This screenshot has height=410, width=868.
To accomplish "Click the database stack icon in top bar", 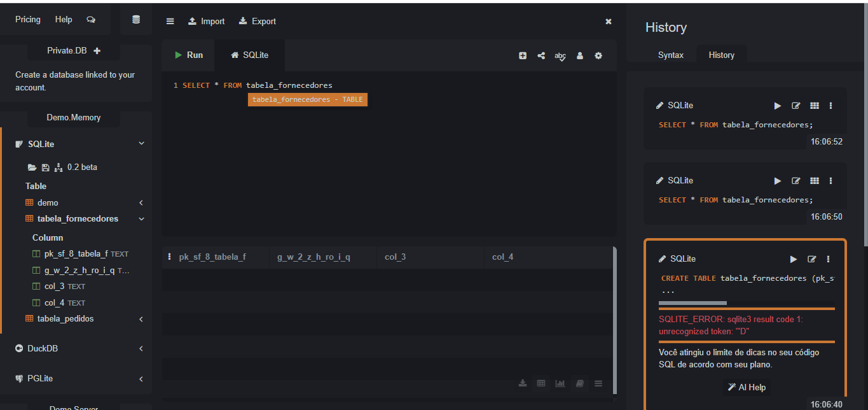I will pyautogui.click(x=136, y=20).
